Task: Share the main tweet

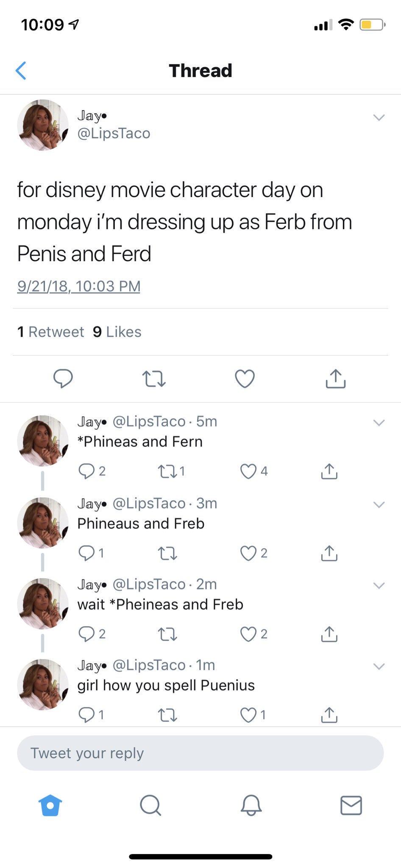Action: pyautogui.click(x=335, y=378)
